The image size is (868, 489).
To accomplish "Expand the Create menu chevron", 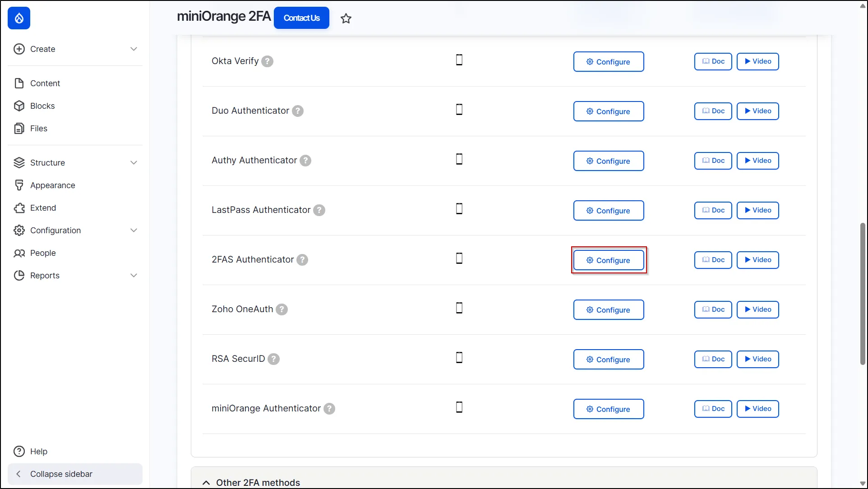I will tap(134, 49).
